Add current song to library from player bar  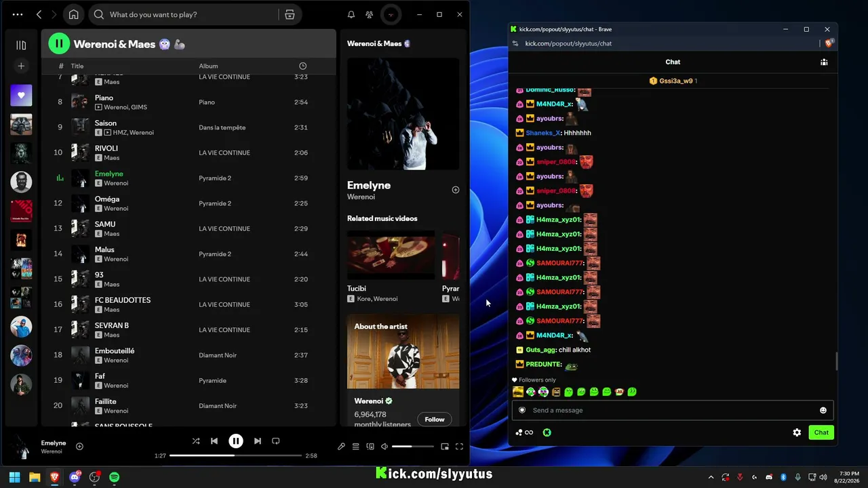79,447
